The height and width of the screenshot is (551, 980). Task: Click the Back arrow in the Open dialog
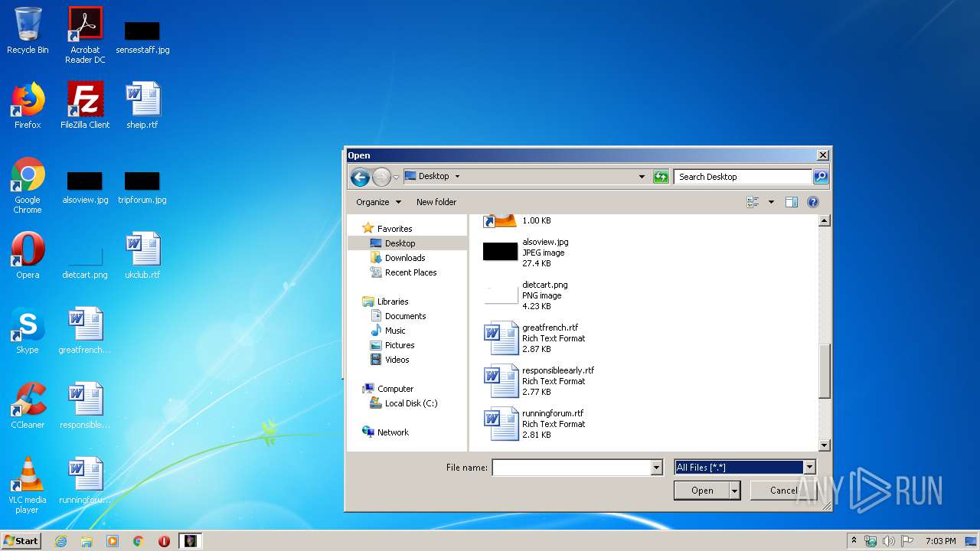[x=360, y=177]
